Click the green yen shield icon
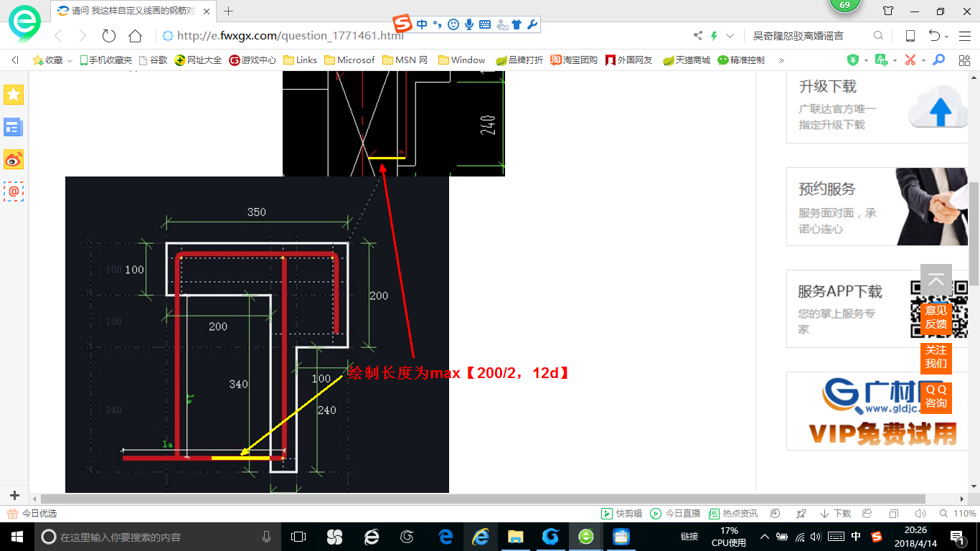 pos(853,60)
